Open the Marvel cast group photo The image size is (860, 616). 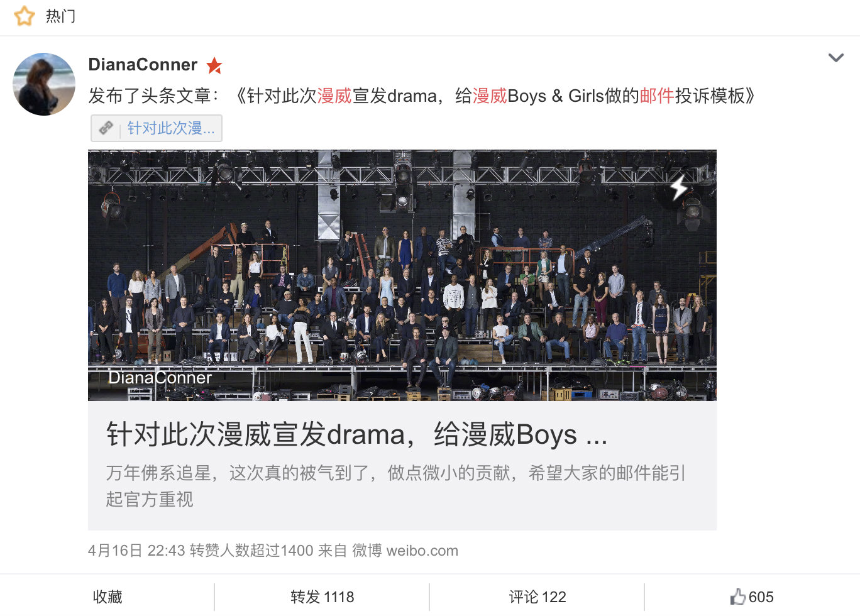tap(402, 275)
